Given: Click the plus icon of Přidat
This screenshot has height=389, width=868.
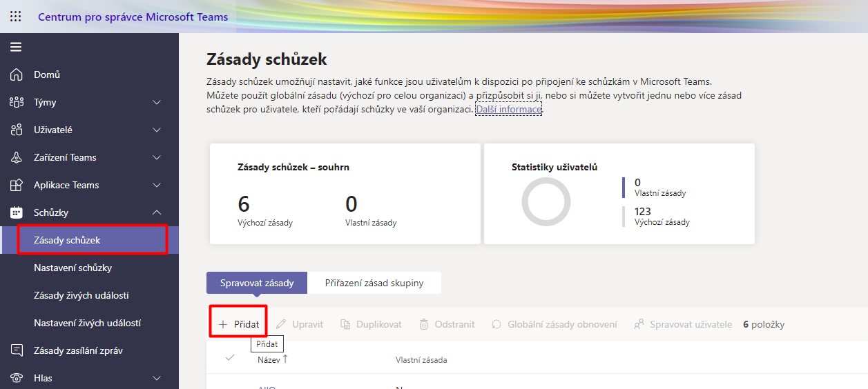Looking at the screenshot, I should tap(223, 324).
